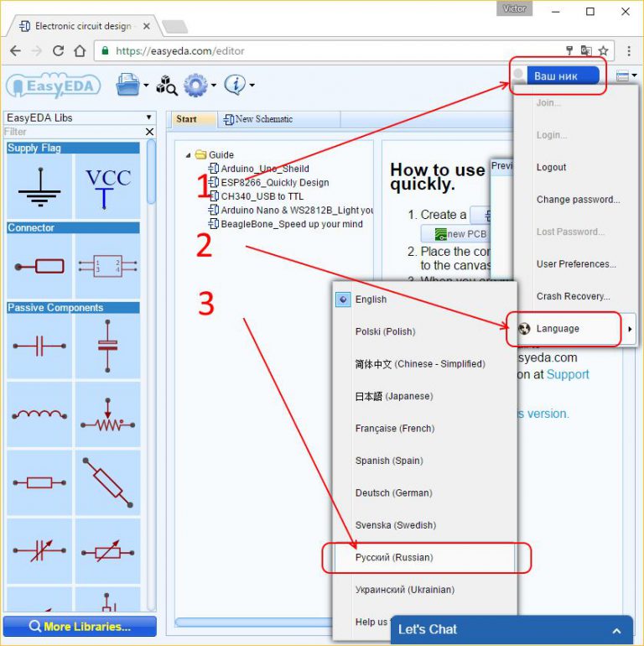This screenshot has width=644, height=646.
Task: Select the four-pin header connector symbol
Action: click(x=108, y=266)
